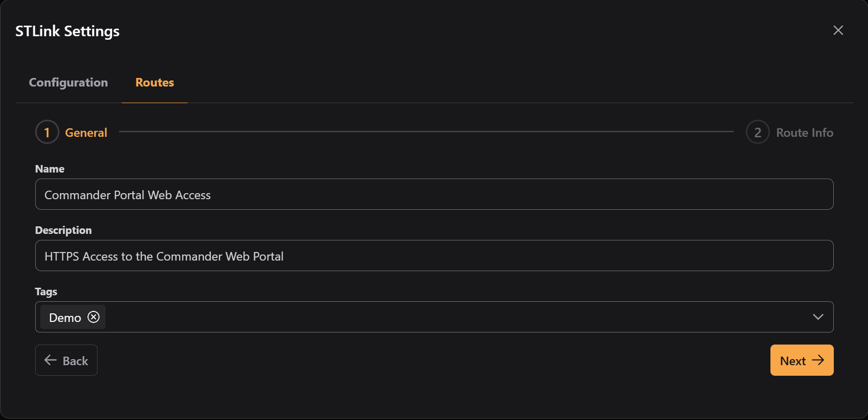Switch to the Configuration tab
868x420 pixels.
click(68, 82)
